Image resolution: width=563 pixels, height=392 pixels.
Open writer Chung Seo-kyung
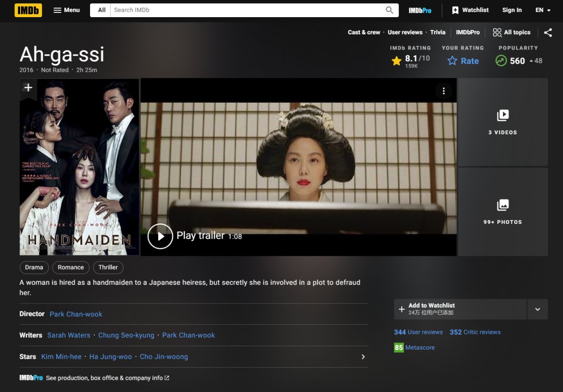click(126, 335)
